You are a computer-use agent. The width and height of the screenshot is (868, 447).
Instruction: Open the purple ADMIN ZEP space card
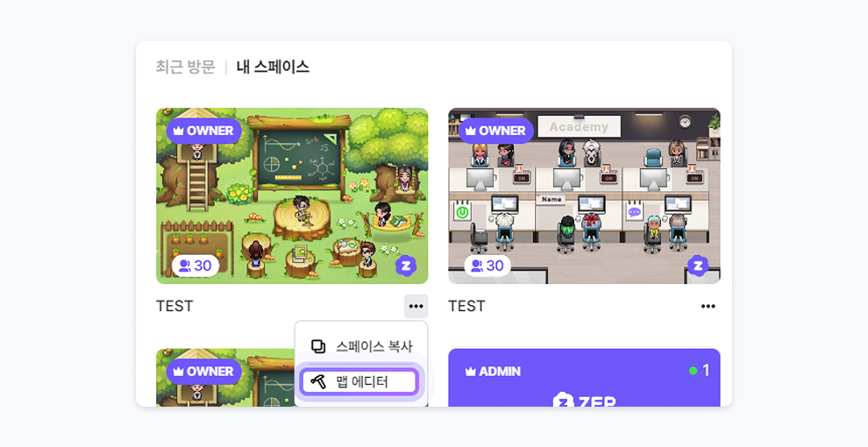pyautogui.click(x=584, y=377)
